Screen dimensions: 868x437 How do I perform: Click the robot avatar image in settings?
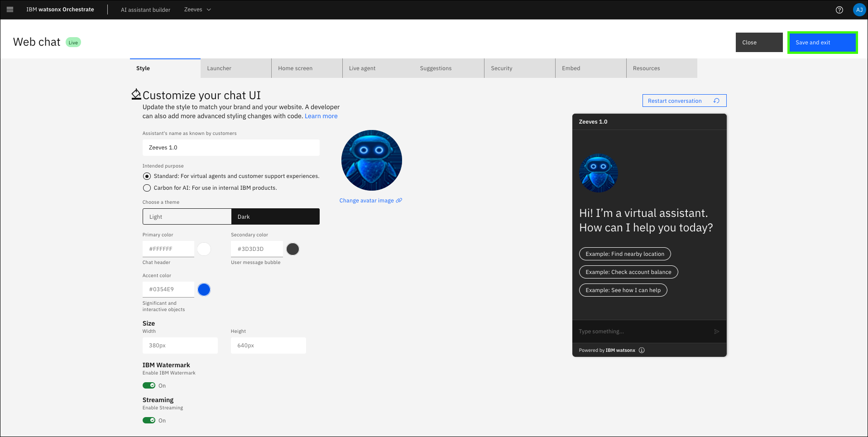click(371, 160)
